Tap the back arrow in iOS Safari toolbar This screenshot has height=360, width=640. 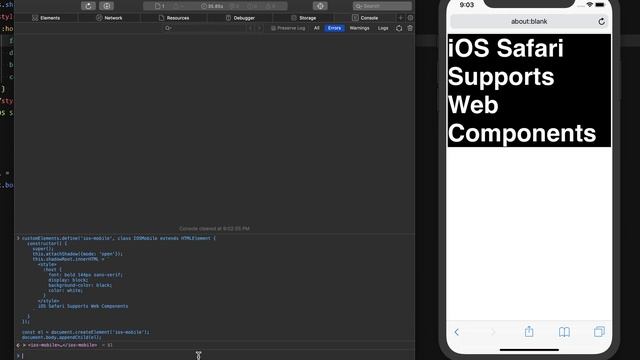coord(457,332)
